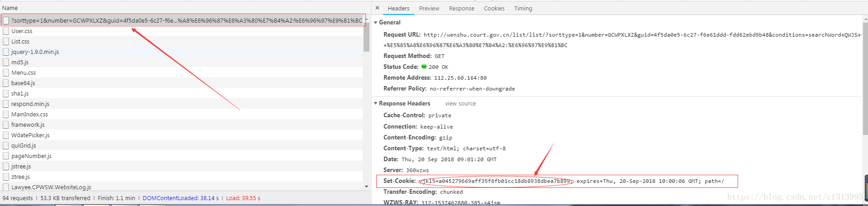Select the md5.js request
Screen dimensions: 868x206
coord(182,62)
